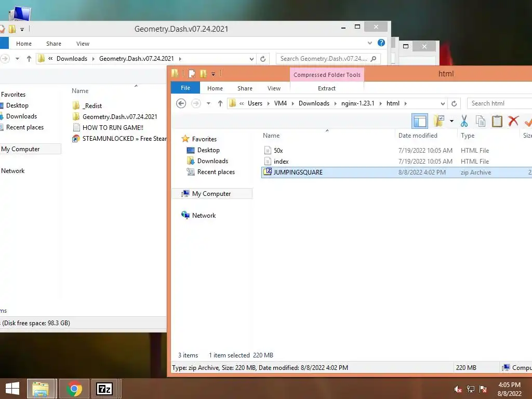The image size is (532, 399).
Task: Click Users in html breadcrumb path
Action: click(255, 103)
